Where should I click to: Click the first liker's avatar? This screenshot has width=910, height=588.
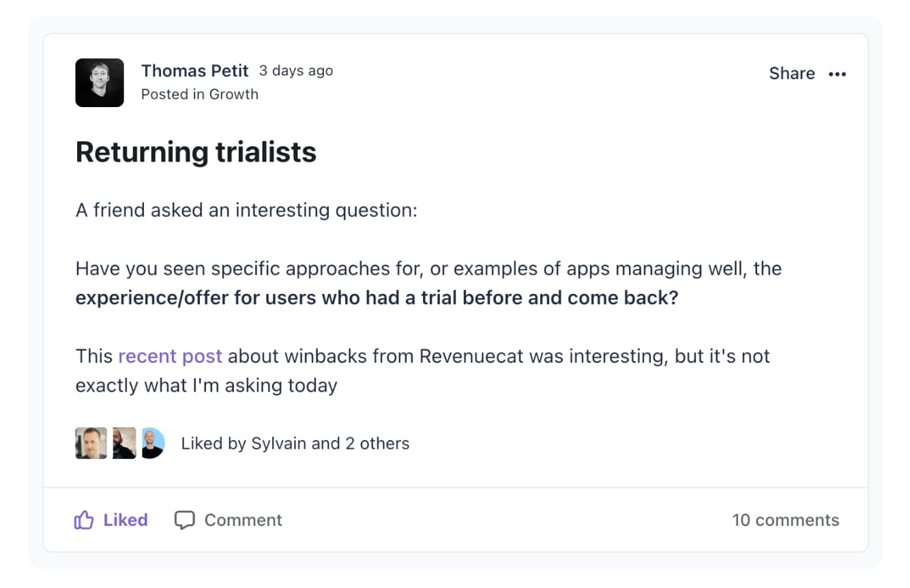[91, 443]
